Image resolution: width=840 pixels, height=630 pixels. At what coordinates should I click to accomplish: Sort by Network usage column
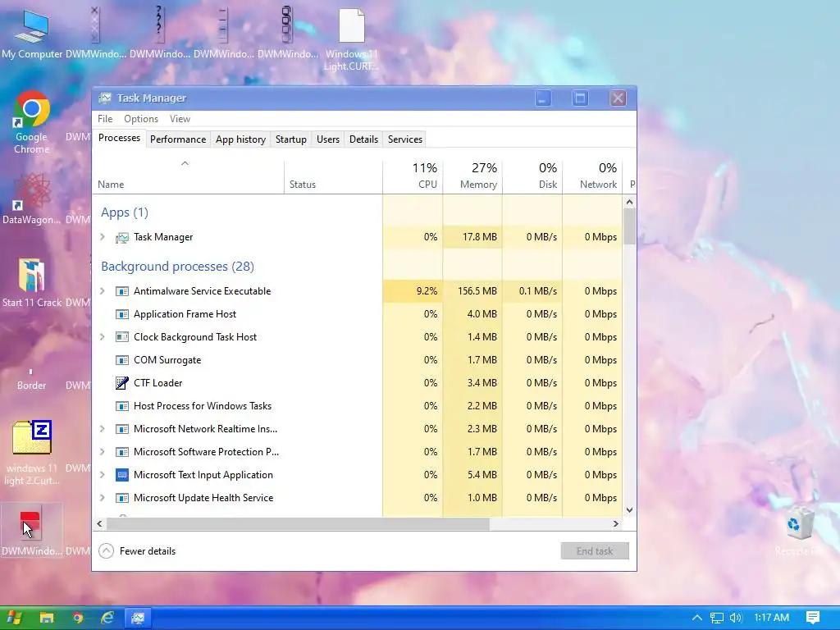tap(592, 177)
